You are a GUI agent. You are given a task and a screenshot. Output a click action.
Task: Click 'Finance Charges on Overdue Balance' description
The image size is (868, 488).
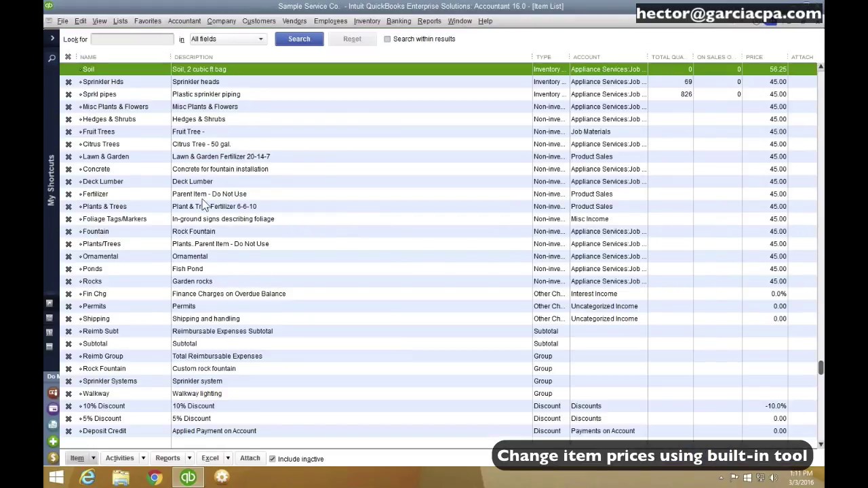pyautogui.click(x=229, y=294)
